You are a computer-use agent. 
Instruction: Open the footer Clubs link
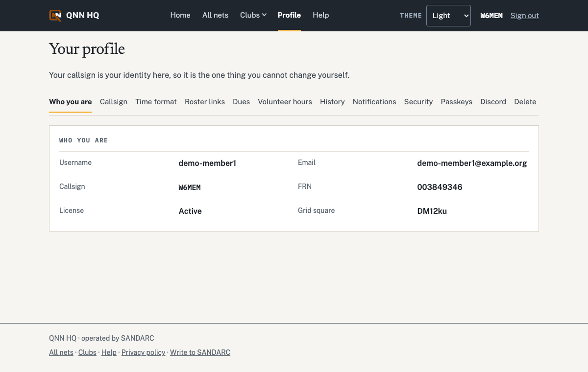coord(87,352)
